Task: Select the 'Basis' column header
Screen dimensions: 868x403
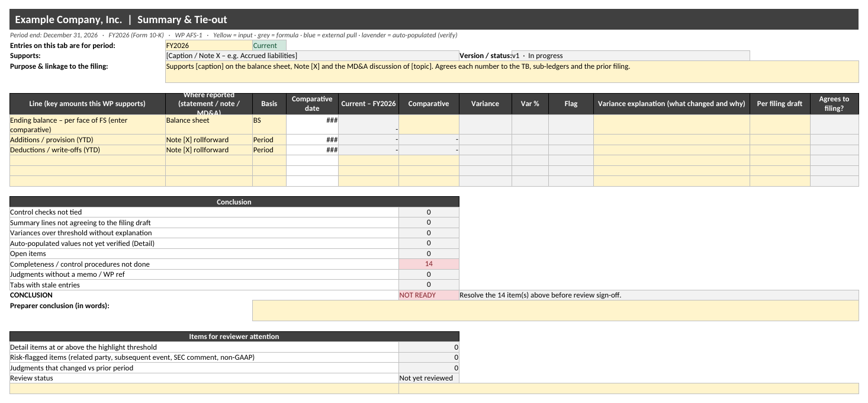Action: [x=269, y=104]
